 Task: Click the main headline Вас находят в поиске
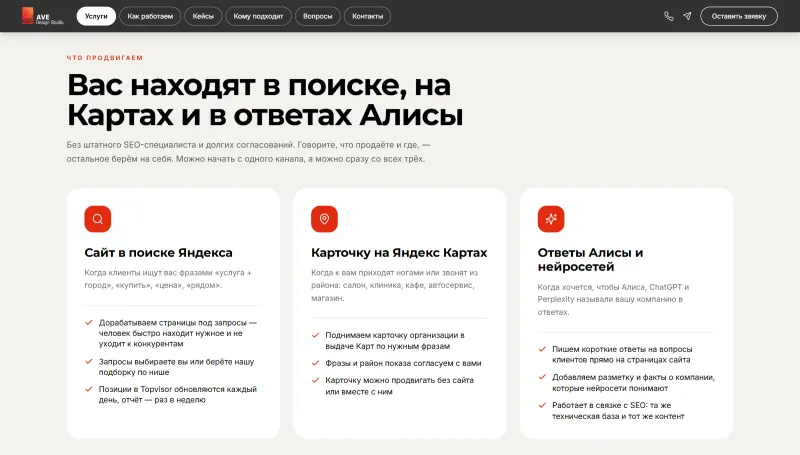coord(265,99)
